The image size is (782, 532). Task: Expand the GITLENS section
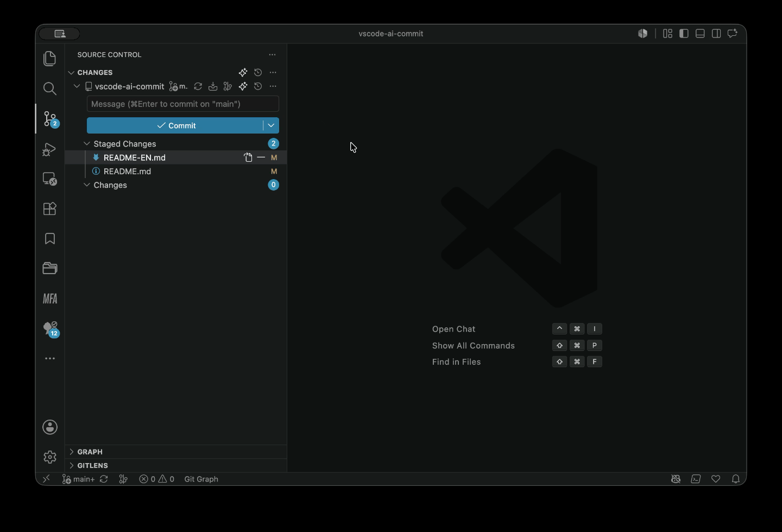pos(71,465)
